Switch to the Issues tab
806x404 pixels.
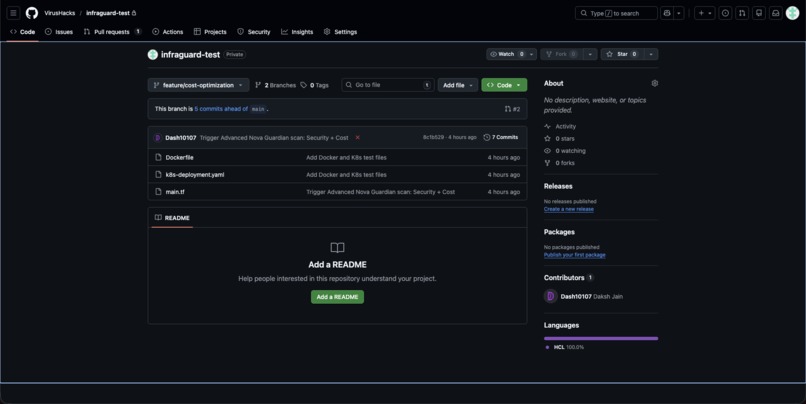tap(59, 32)
